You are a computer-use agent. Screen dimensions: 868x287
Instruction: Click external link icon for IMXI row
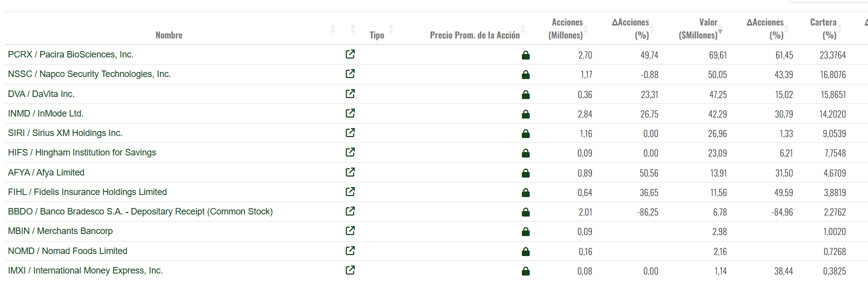tap(350, 270)
